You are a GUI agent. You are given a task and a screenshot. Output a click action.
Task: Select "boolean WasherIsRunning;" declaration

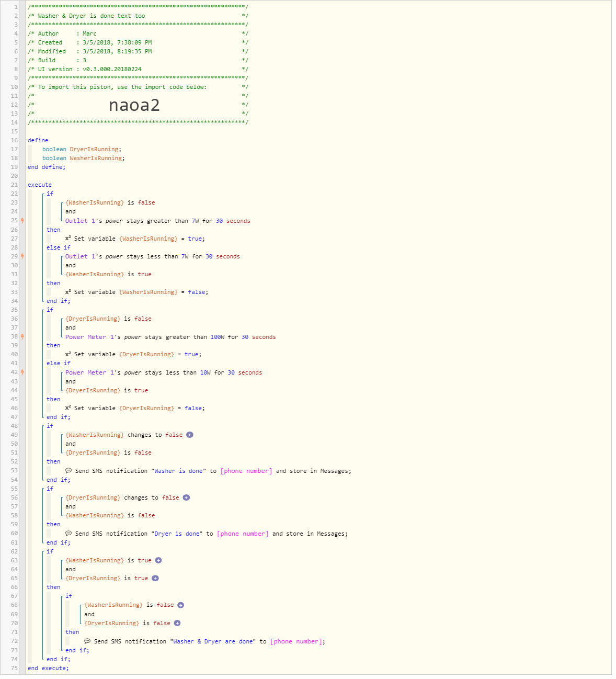pos(84,158)
